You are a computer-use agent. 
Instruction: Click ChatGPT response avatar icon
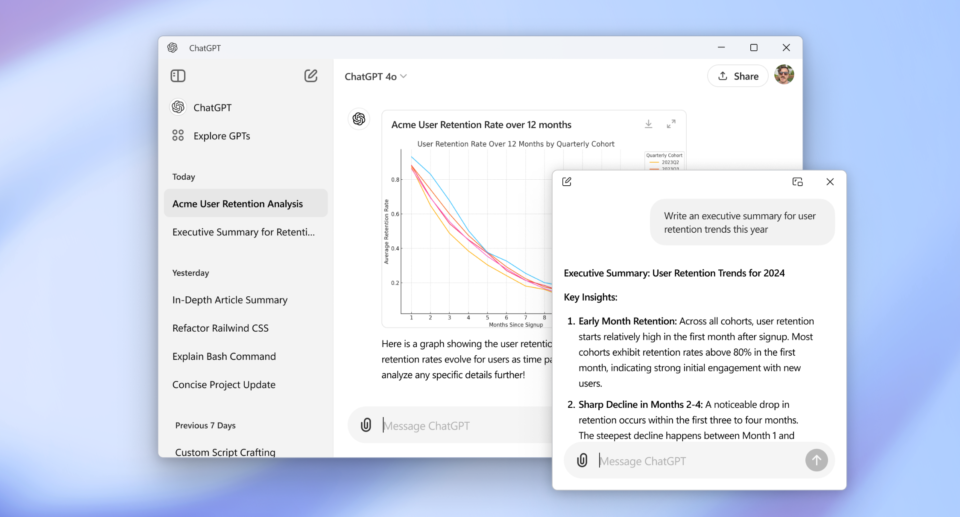tap(359, 119)
